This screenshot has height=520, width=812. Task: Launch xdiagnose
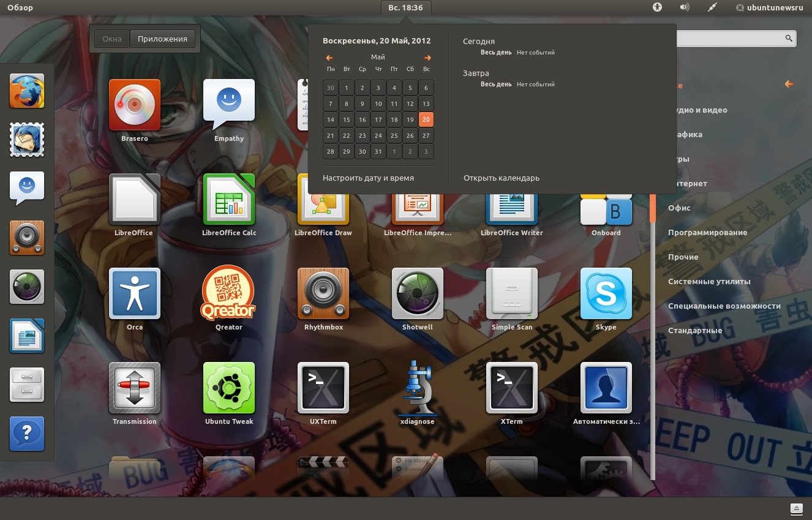point(418,388)
